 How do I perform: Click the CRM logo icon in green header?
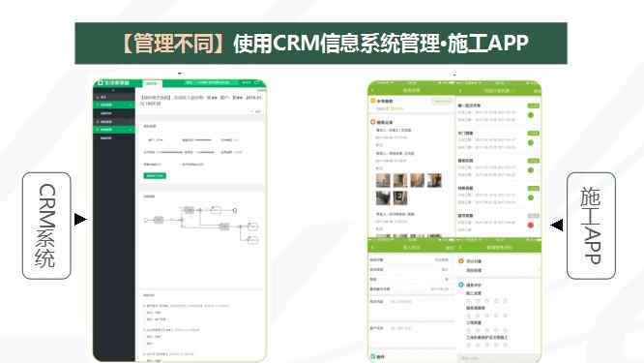(x=100, y=82)
